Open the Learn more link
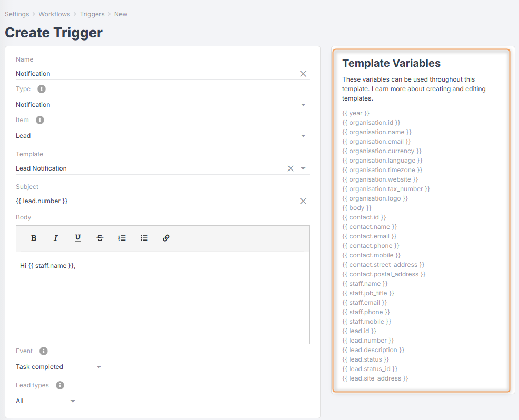519x420 pixels. coord(388,89)
